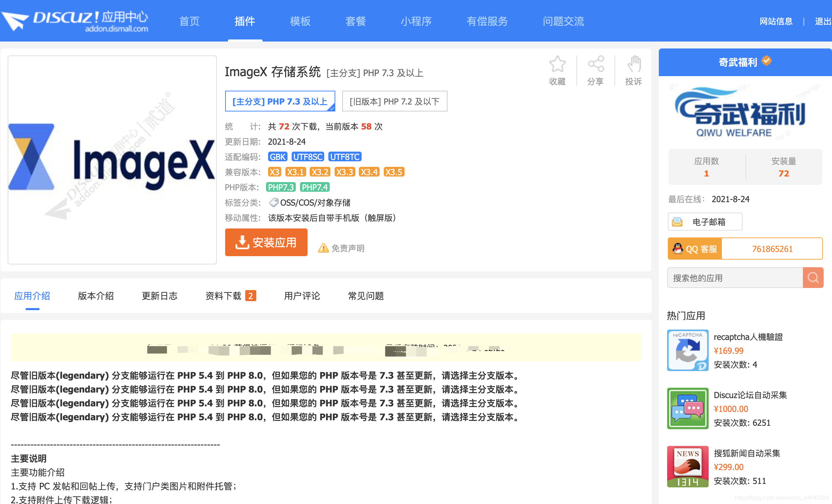This screenshot has width=832, height=504.
Task: Open the 网站信息 link
Action: point(776,21)
